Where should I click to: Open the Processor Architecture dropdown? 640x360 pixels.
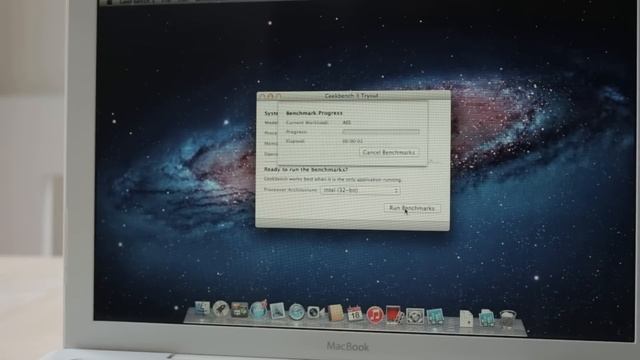pyautogui.click(x=360, y=190)
